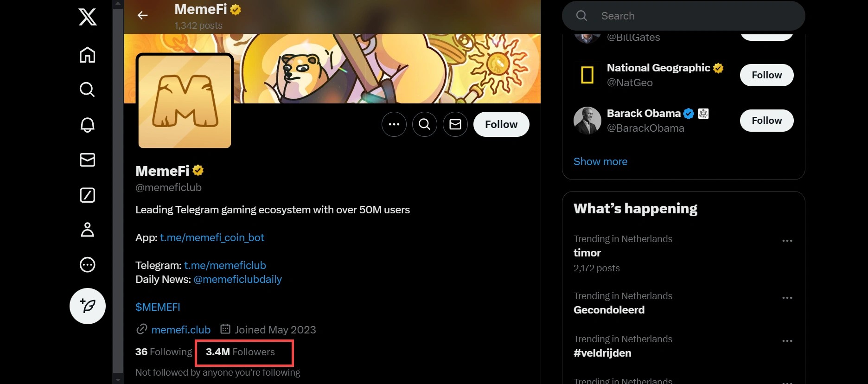This screenshot has width=868, height=384.
Task: Click the Search input field
Action: point(691,16)
